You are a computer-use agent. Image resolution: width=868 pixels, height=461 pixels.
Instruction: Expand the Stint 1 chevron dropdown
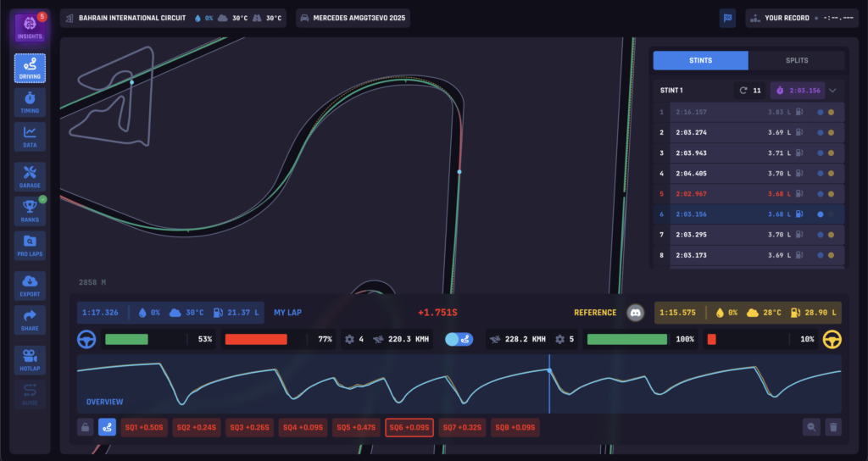[x=832, y=91]
